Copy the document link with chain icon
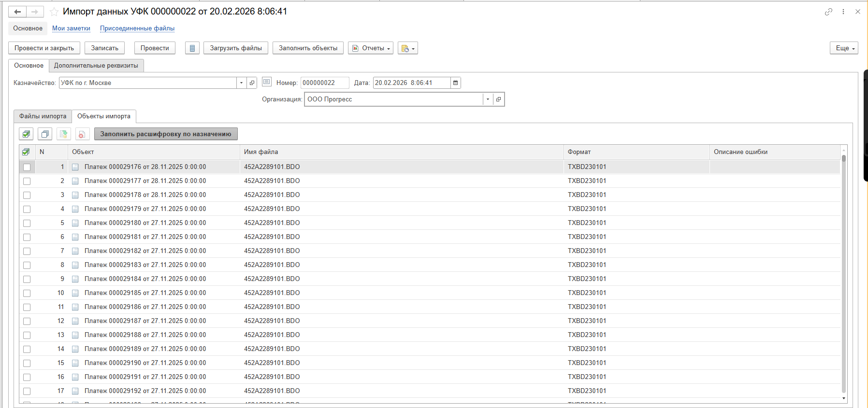Image resolution: width=868 pixels, height=408 pixels. click(x=828, y=12)
